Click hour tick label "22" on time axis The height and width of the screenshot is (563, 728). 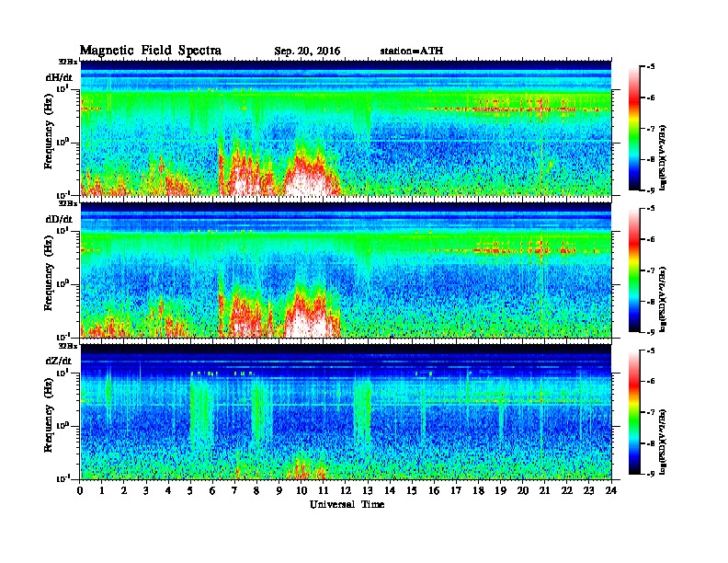click(567, 490)
